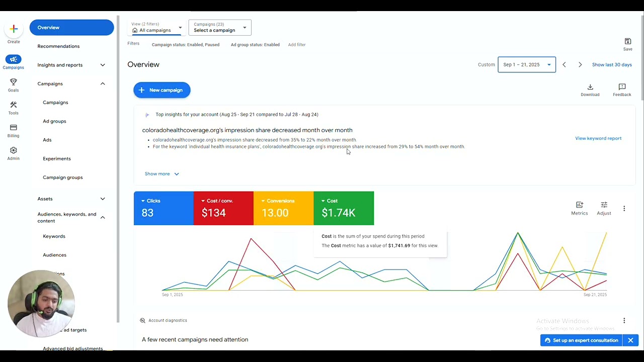
Task: Expand Show more insights
Action: (x=162, y=173)
